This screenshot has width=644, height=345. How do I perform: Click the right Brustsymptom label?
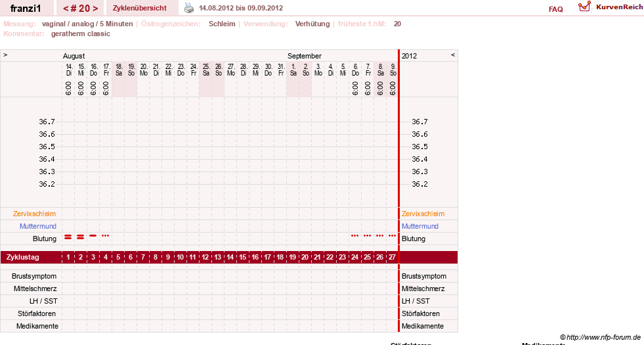coord(424,277)
